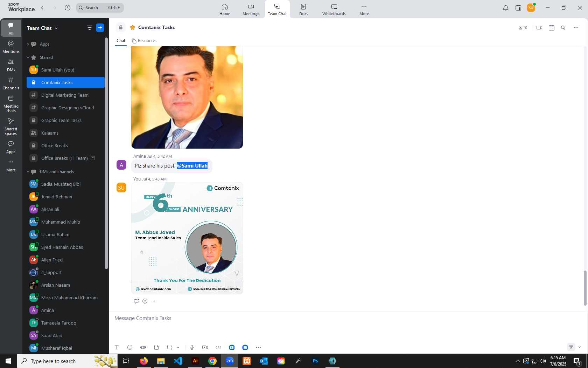This screenshot has width=588, height=368.
Task: Open the Whiteboards tab
Action: (x=334, y=9)
